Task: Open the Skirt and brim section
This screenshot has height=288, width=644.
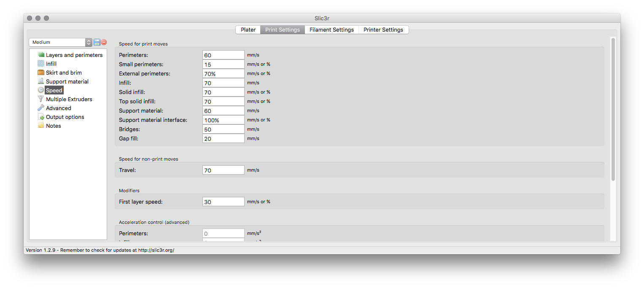Action: coord(65,72)
